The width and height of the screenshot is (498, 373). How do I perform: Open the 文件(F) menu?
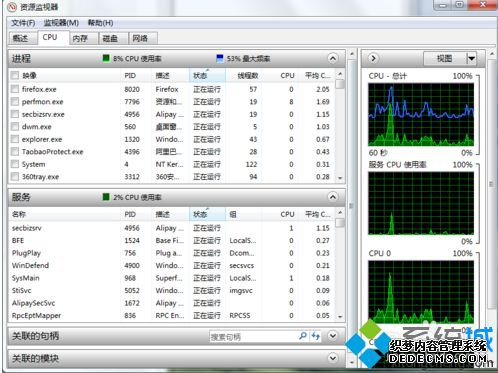pos(23,23)
